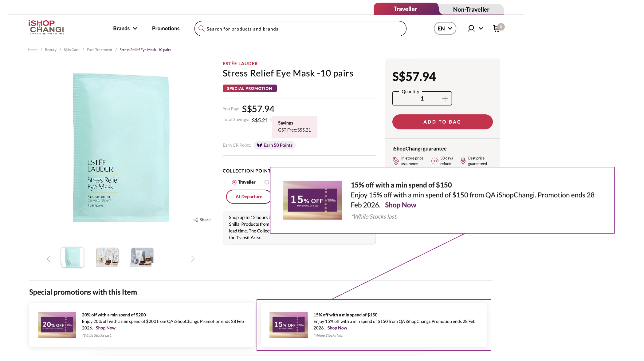Click the At Departure option button

(x=249, y=196)
